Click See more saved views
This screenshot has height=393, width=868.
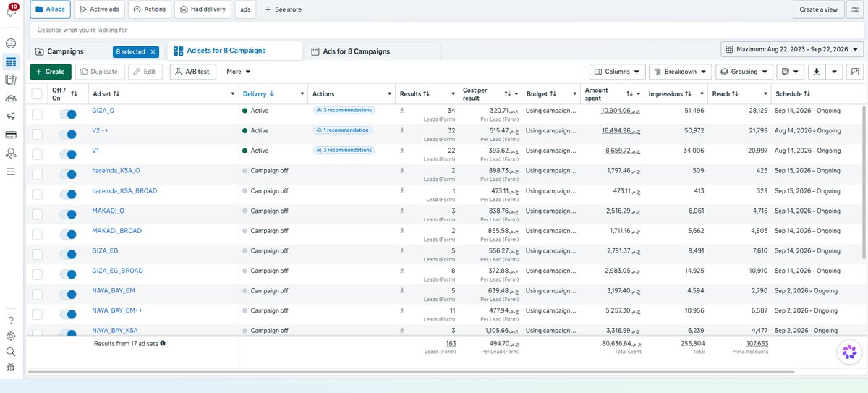coord(283,9)
